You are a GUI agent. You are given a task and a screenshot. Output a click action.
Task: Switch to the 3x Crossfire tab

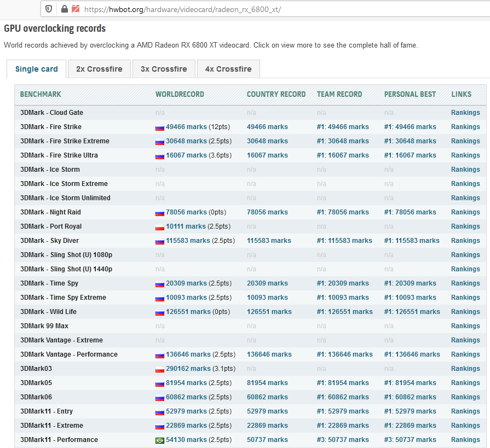164,69
